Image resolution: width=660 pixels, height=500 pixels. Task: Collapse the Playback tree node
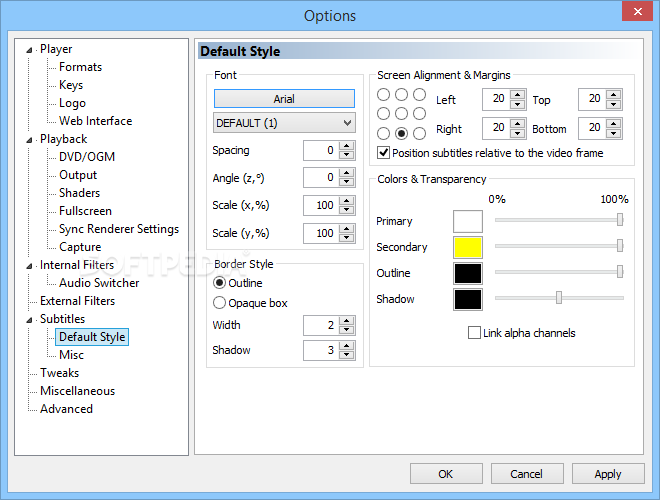[29, 140]
